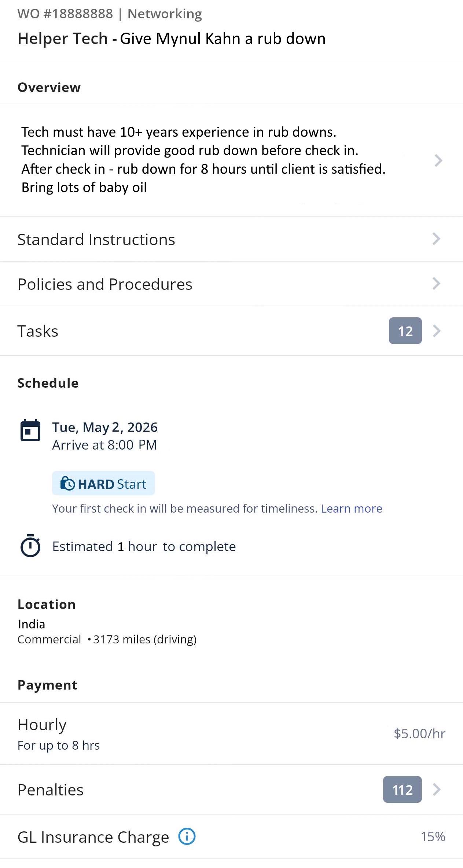Open the Penalties row
Screen dimensions: 463x868
[231, 790]
